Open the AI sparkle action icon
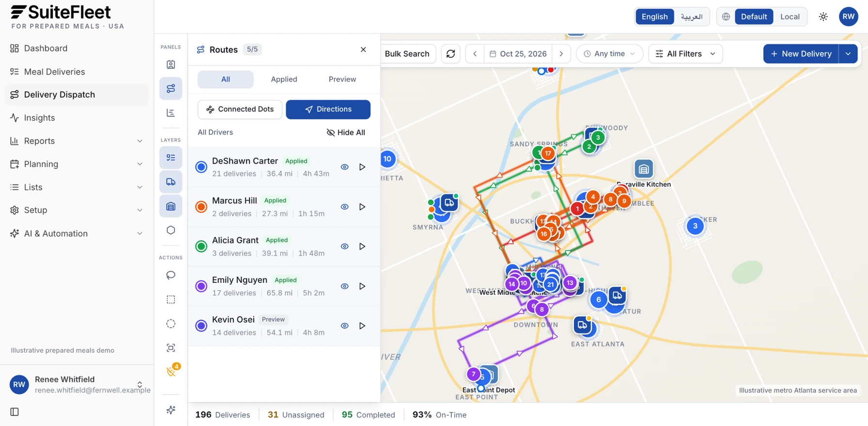Viewport: 868px width, 426px height. pos(171,410)
